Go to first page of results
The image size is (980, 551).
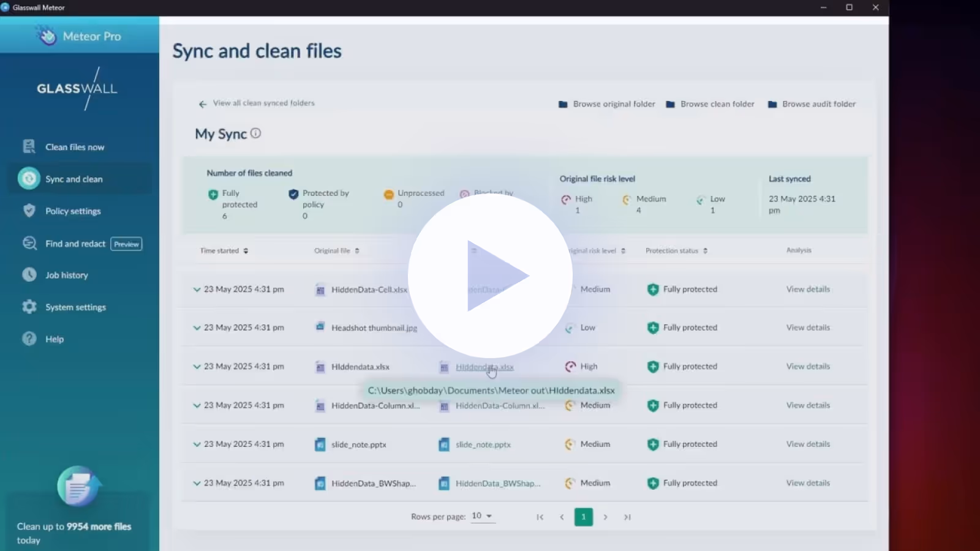point(540,517)
